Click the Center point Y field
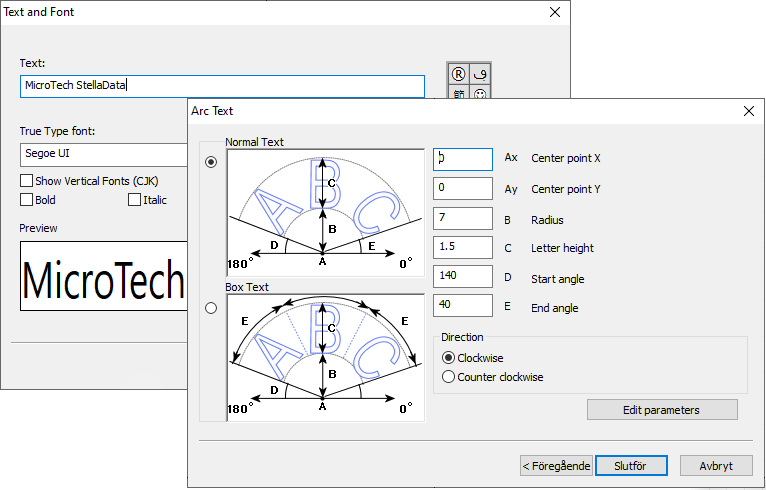Screen dimensions: 766x490 click(463, 188)
